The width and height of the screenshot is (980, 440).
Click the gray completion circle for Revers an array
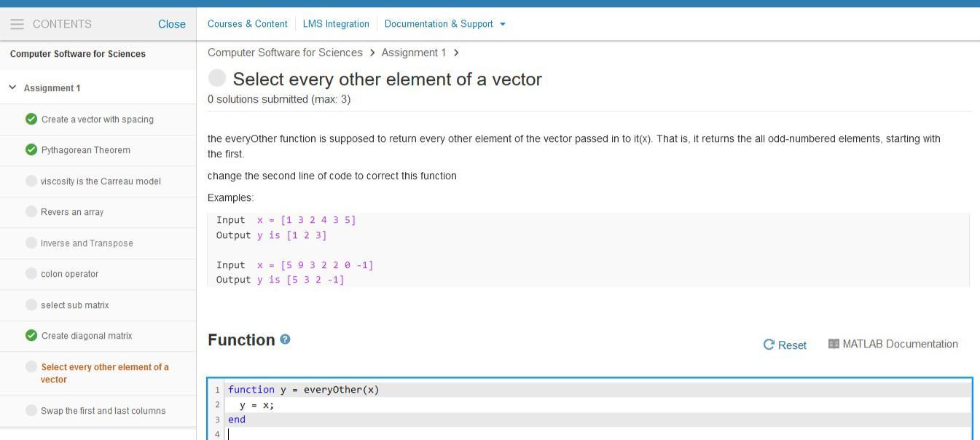coord(31,211)
